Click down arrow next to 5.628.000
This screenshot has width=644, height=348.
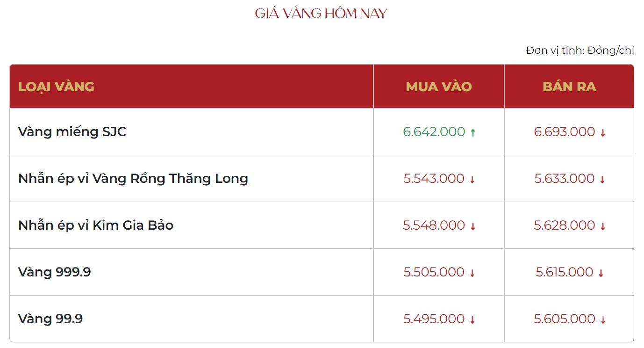(x=603, y=226)
